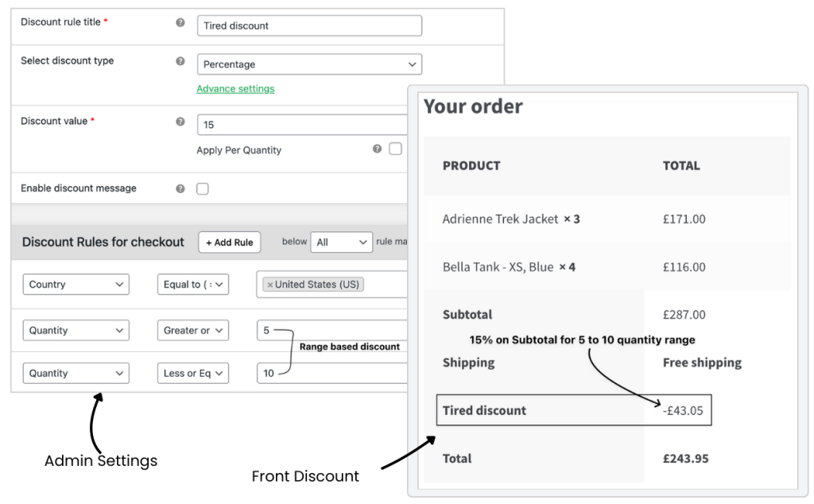
Task: Click the Add Rule button
Action: (230, 242)
